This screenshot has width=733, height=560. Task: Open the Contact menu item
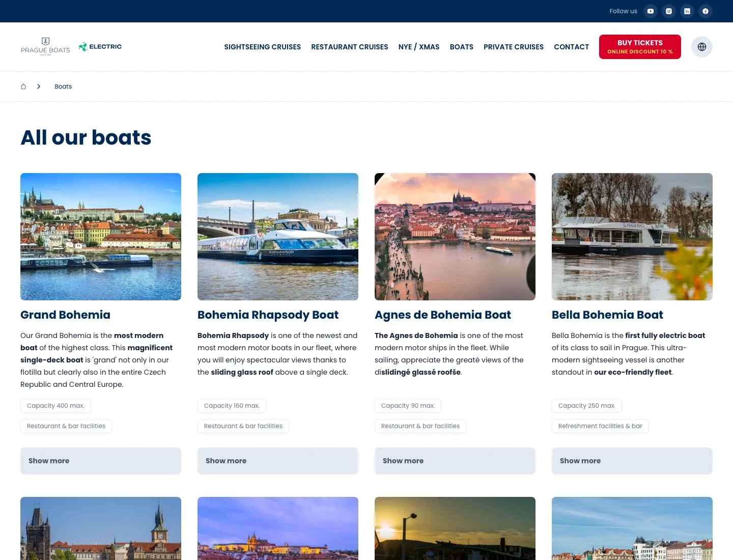click(572, 47)
